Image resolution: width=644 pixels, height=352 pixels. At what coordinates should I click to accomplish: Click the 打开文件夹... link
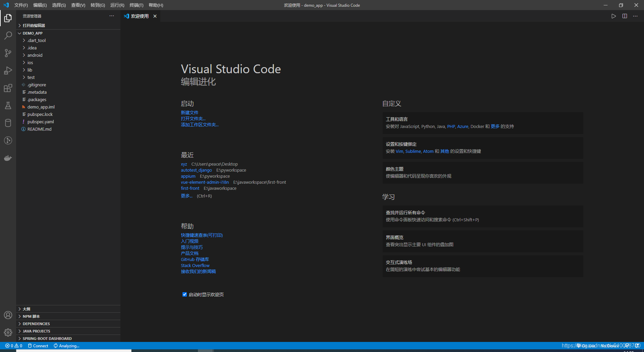(193, 119)
